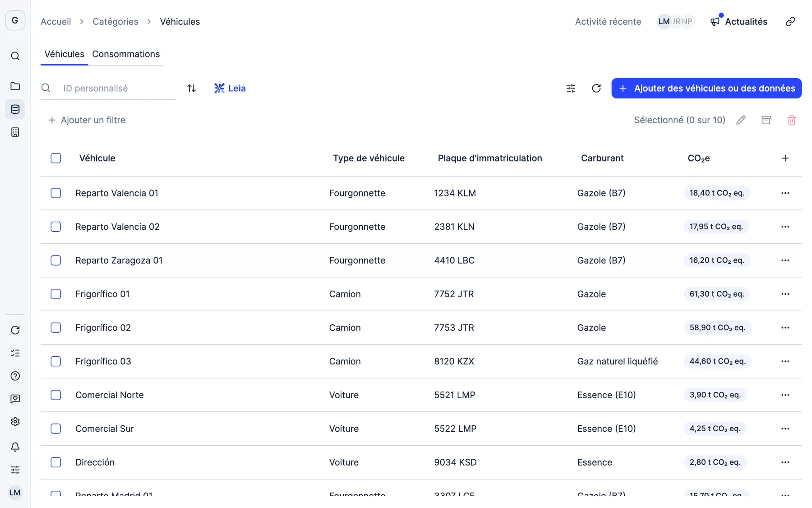Go to Catégories in breadcrumb
This screenshot has height=508, width=812.
[x=115, y=22]
